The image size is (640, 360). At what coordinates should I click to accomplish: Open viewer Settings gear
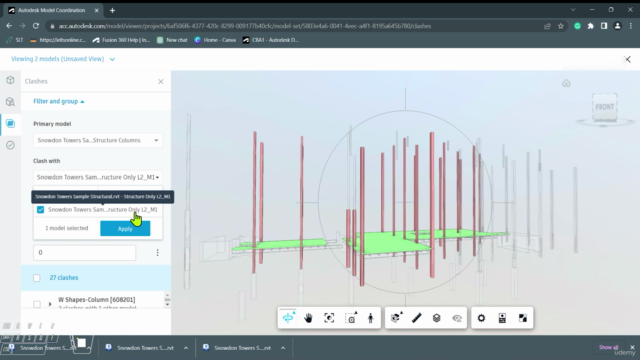coord(482,318)
